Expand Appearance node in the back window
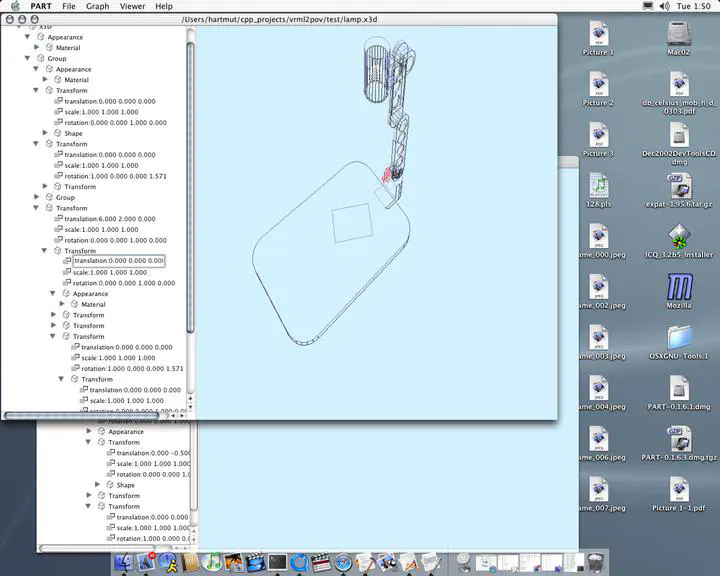The width and height of the screenshot is (720, 576). (x=89, y=431)
